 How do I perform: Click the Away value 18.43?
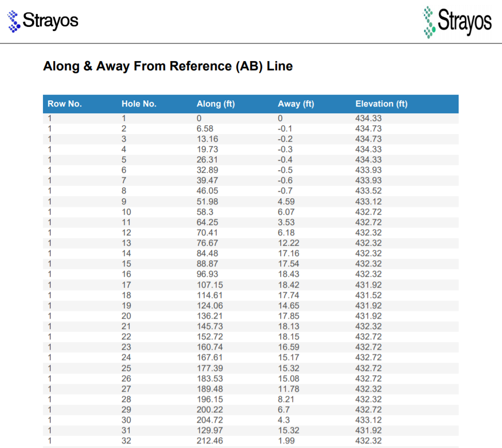(288, 274)
